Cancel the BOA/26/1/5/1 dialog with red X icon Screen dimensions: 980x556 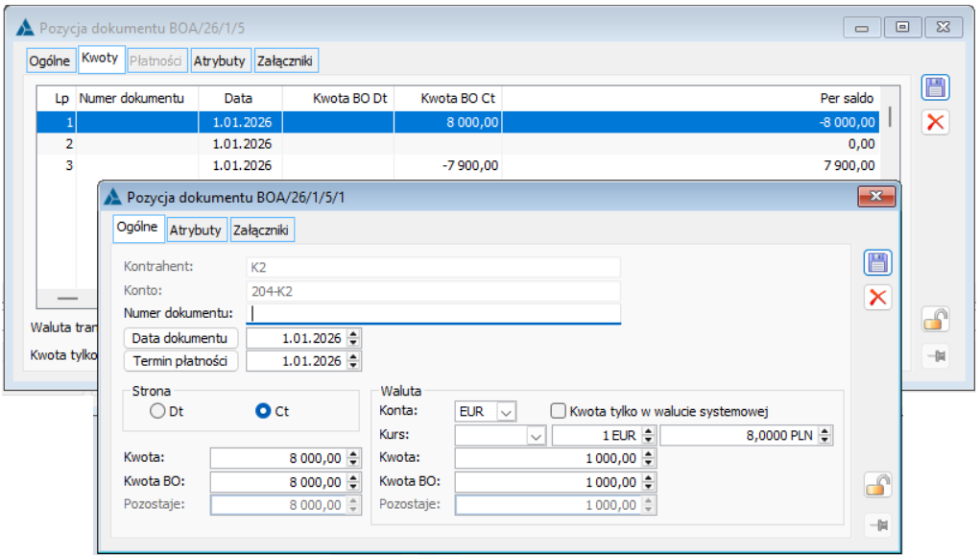(x=877, y=298)
